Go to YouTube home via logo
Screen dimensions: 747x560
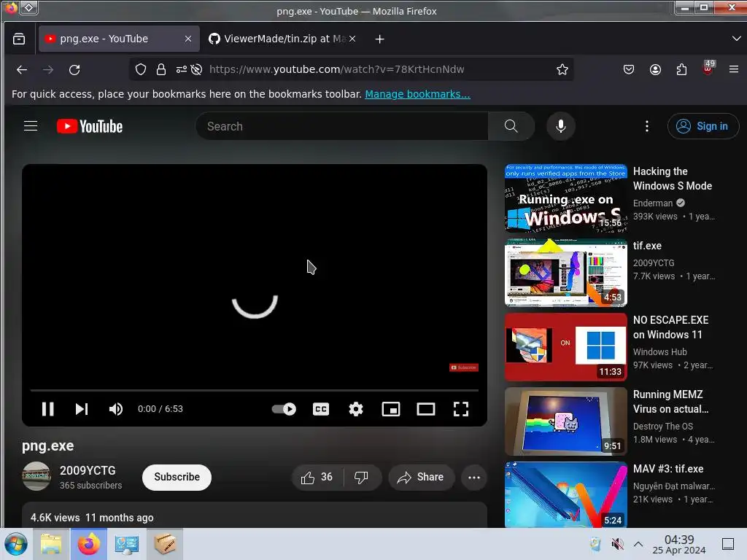coord(90,126)
